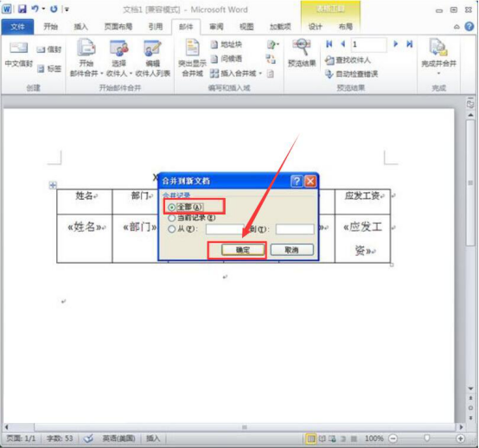The image size is (479, 448).
Task: Open the Add-ins (加载项) tab
Action: (x=280, y=27)
